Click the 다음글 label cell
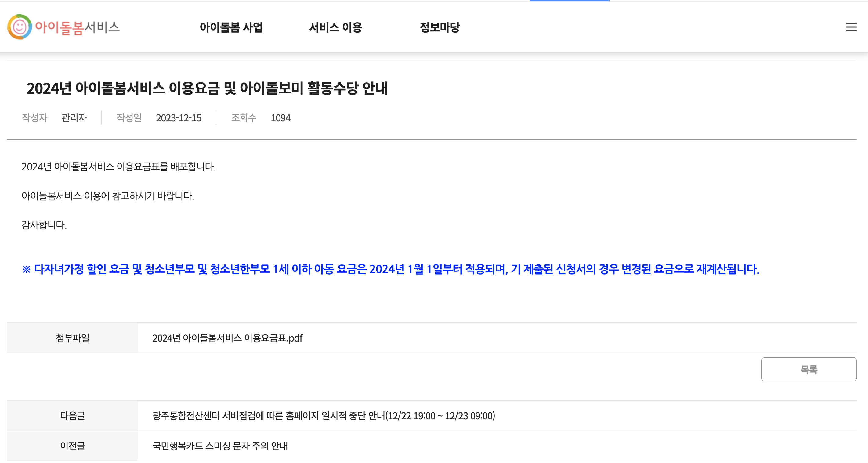The width and height of the screenshot is (868, 463). click(x=72, y=415)
